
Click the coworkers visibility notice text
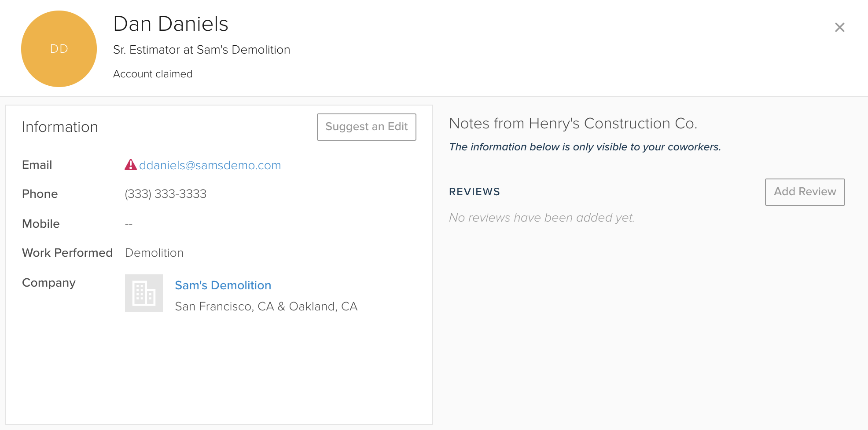click(585, 147)
